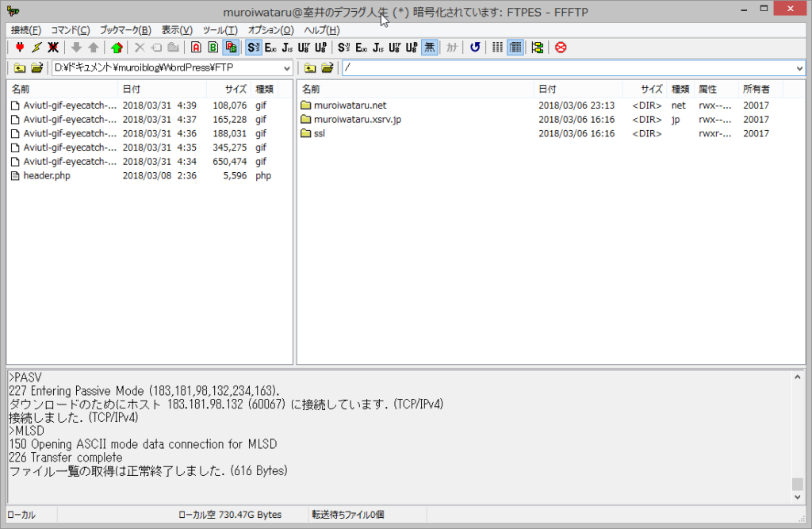Screen dimensions: 812x529
Task: Toggle synchronized folder movement icon
Action: coord(537,48)
